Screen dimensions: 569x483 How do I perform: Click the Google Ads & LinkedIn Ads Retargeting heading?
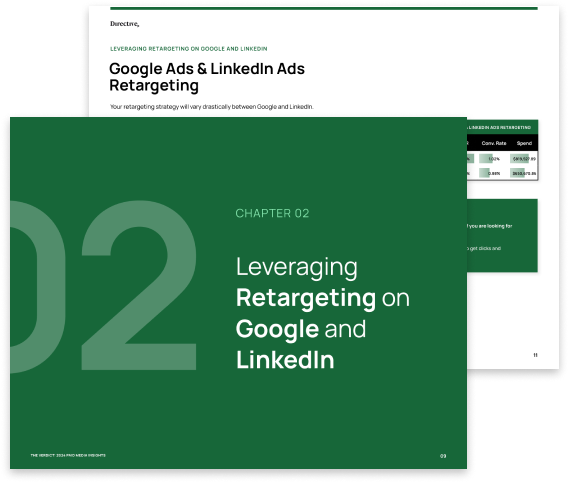click(207, 77)
